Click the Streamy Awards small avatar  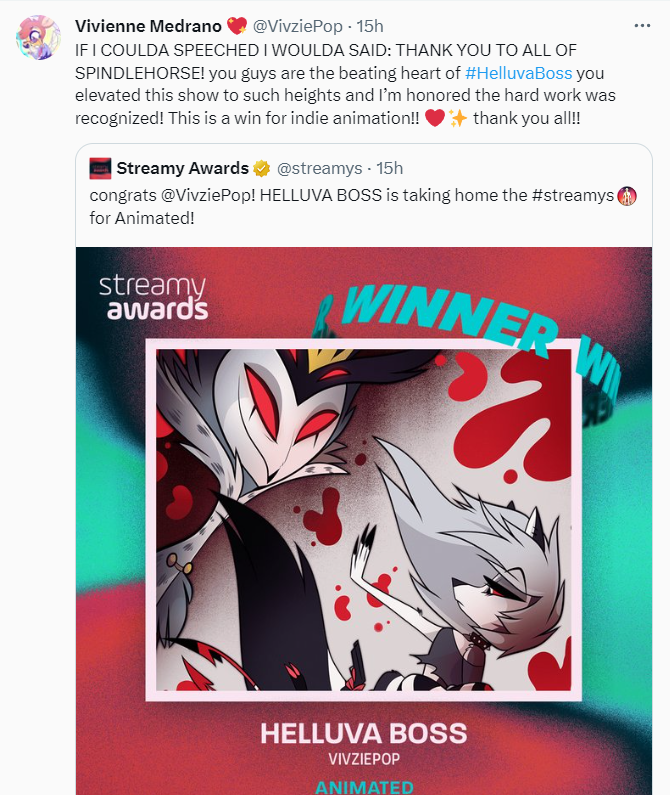(100, 168)
